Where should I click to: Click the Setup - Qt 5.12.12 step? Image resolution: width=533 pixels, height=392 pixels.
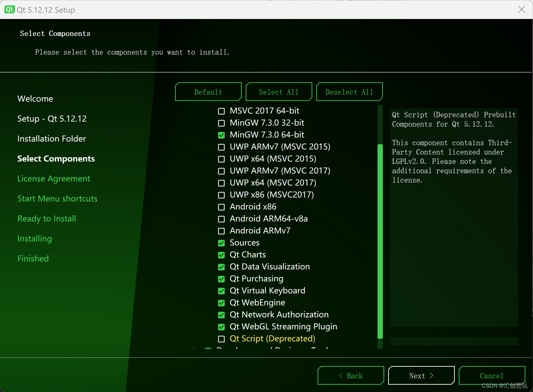coord(52,119)
